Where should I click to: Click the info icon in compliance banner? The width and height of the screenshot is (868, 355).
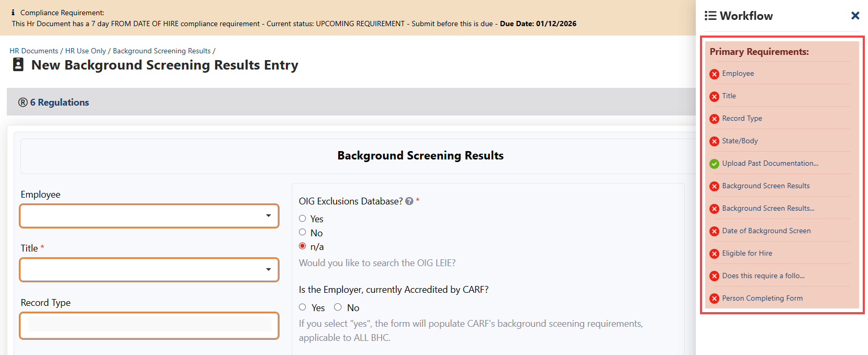13,13
